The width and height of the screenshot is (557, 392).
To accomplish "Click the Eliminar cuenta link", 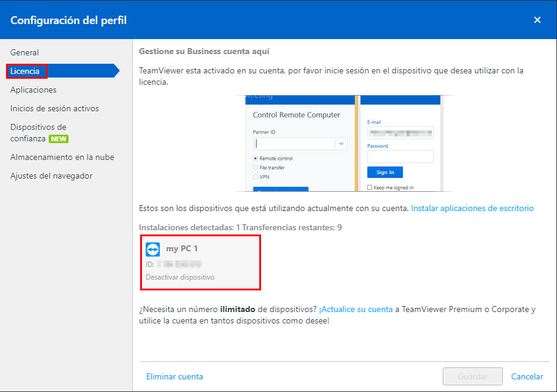I will pos(174,376).
